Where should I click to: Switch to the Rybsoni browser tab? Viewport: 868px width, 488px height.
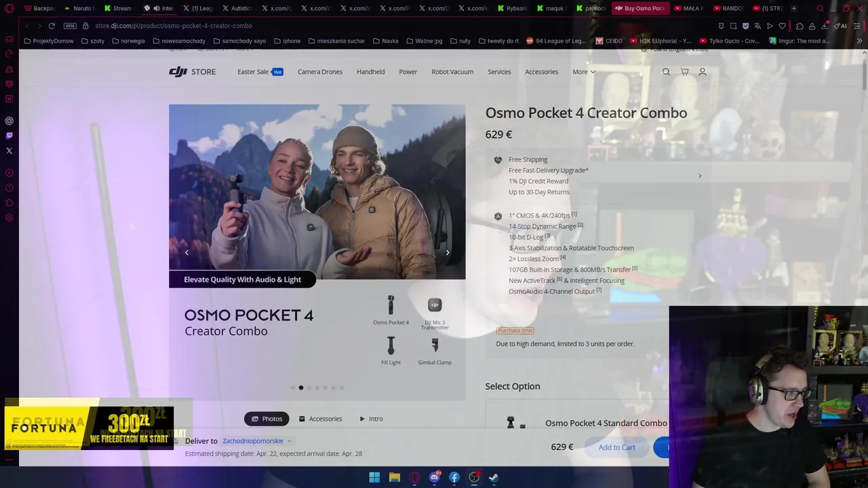tap(512, 8)
